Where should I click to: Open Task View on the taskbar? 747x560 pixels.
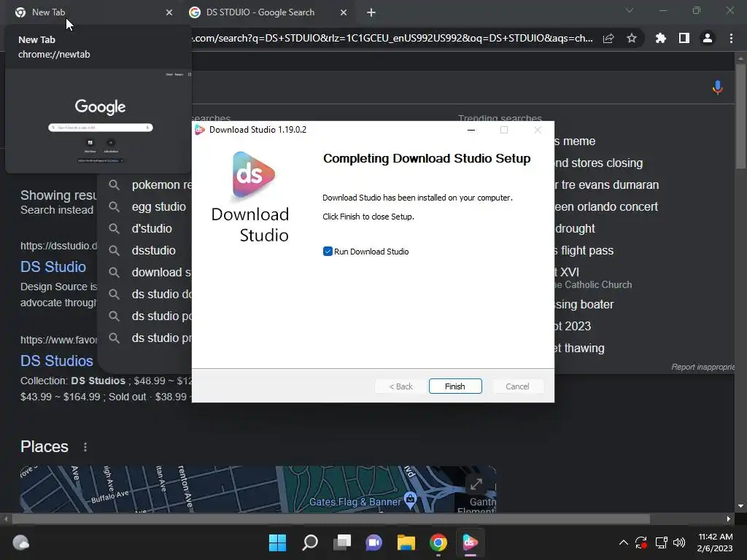(x=342, y=542)
